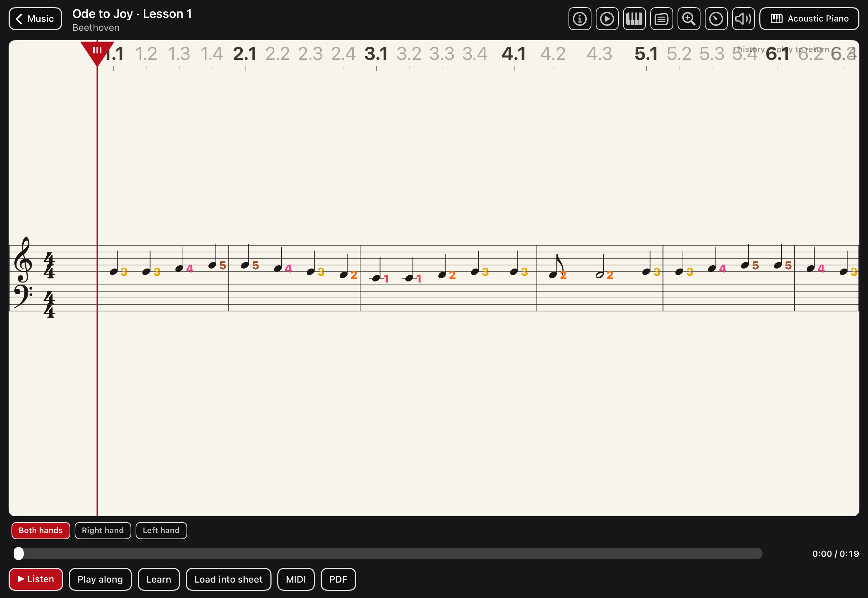This screenshot has width=868, height=598.
Task: Click beat 1.4 on the ruler
Action: (x=212, y=54)
